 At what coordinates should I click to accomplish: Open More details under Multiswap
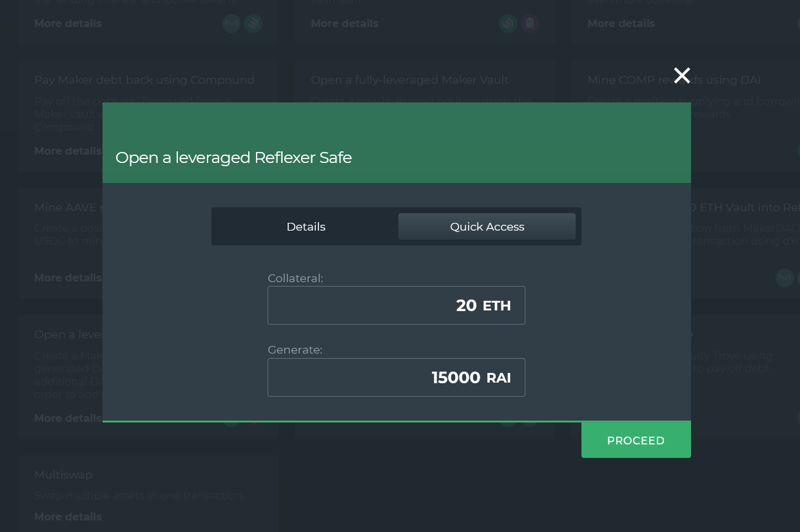point(68,517)
